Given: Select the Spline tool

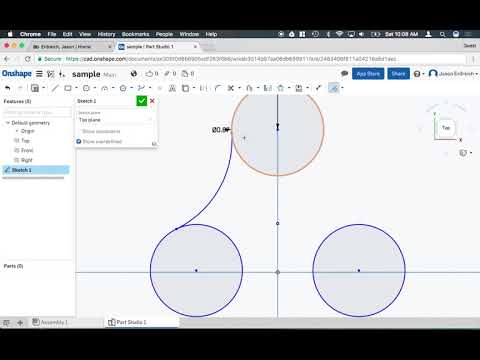Looking at the screenshot, I should (x=141, y=88).
